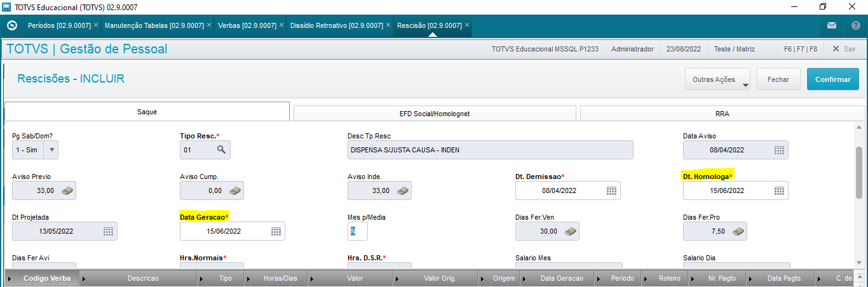Click the Dt. Demissao date field
The width and height of the screenshot is (868, 287).
click(x=567, y=190)
